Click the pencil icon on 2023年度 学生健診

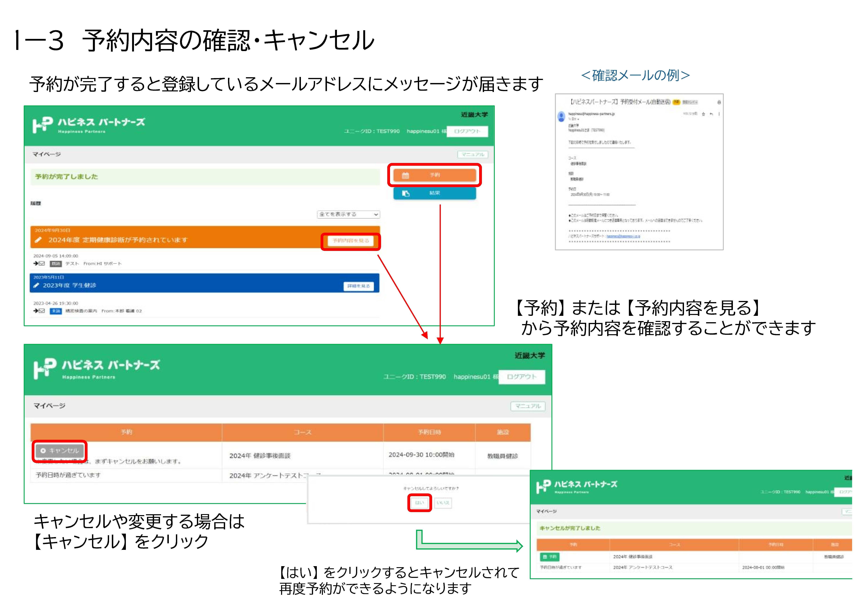coord(36,285)
